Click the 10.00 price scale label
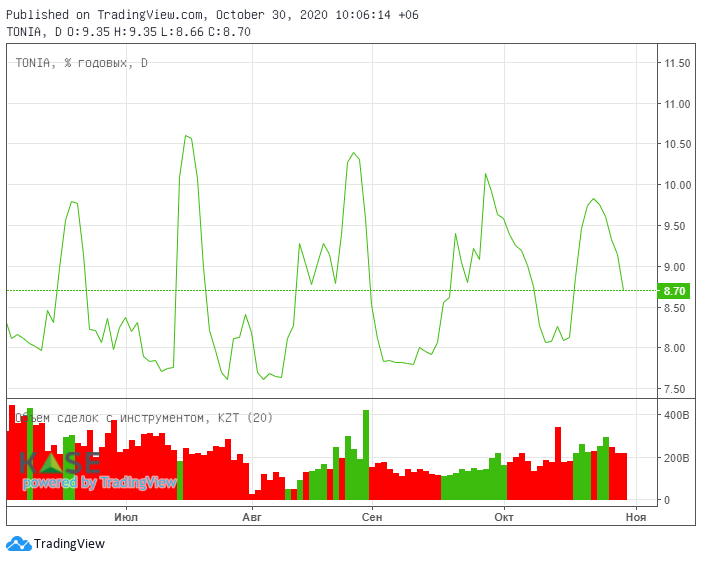The width and height of the screenshot is (702, 562). click(678, 185)
